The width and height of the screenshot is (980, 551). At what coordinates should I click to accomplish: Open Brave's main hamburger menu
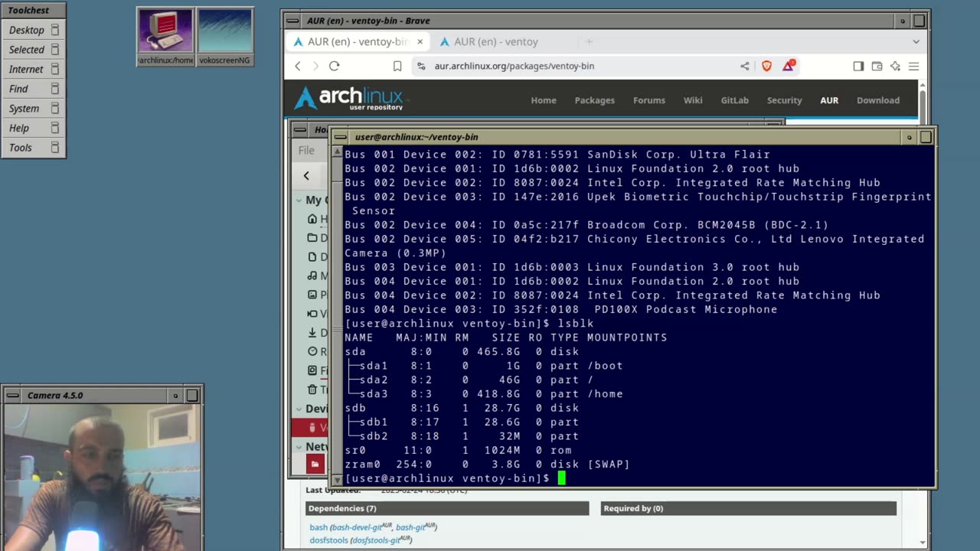coord(913,66)
